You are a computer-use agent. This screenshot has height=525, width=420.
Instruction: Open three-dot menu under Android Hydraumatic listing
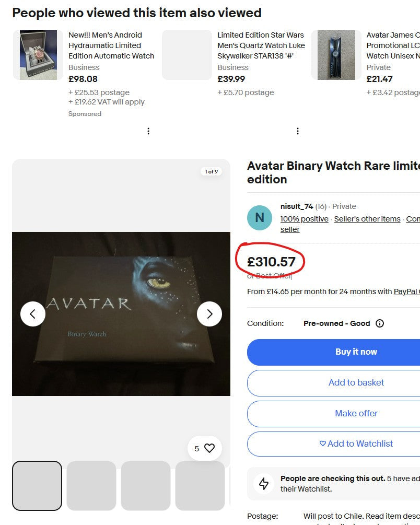coord(148,131)
